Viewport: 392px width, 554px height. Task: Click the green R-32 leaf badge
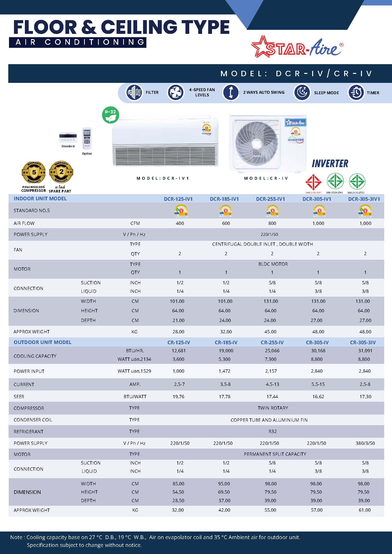(111, 115)
